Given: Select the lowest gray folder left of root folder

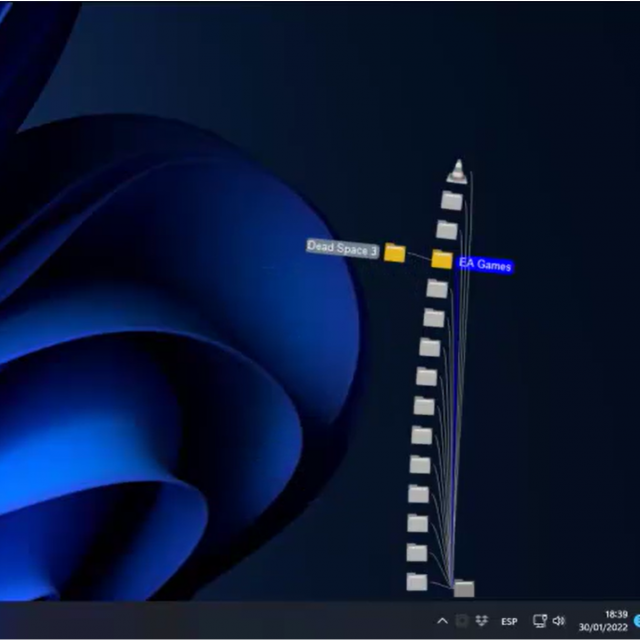Looking at the screenshot, I should coord(417,582).
